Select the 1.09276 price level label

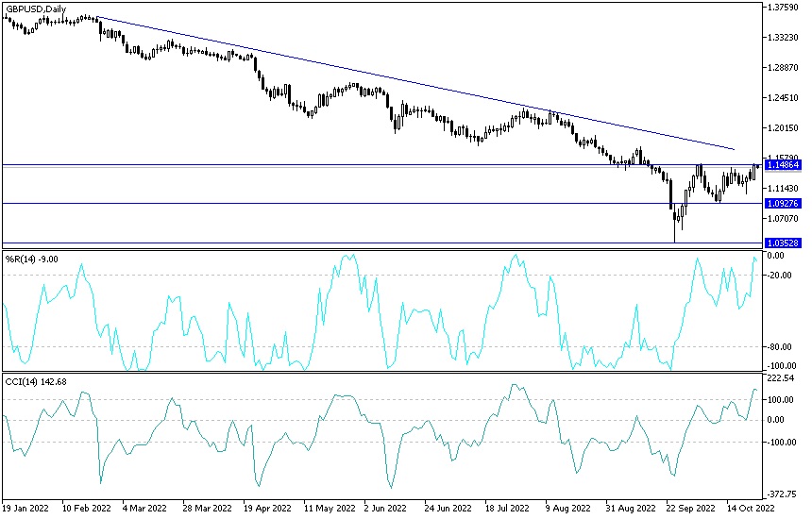(x=784, y=204)
